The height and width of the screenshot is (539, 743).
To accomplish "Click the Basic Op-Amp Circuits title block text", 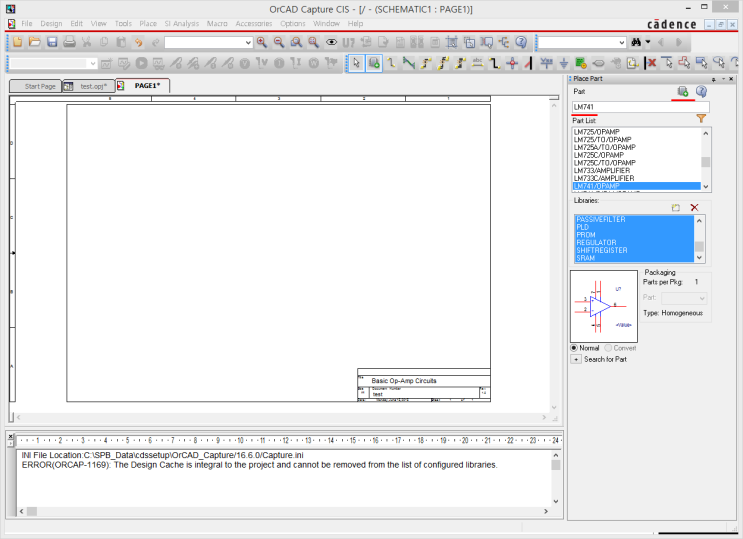I will click(404, 381).
